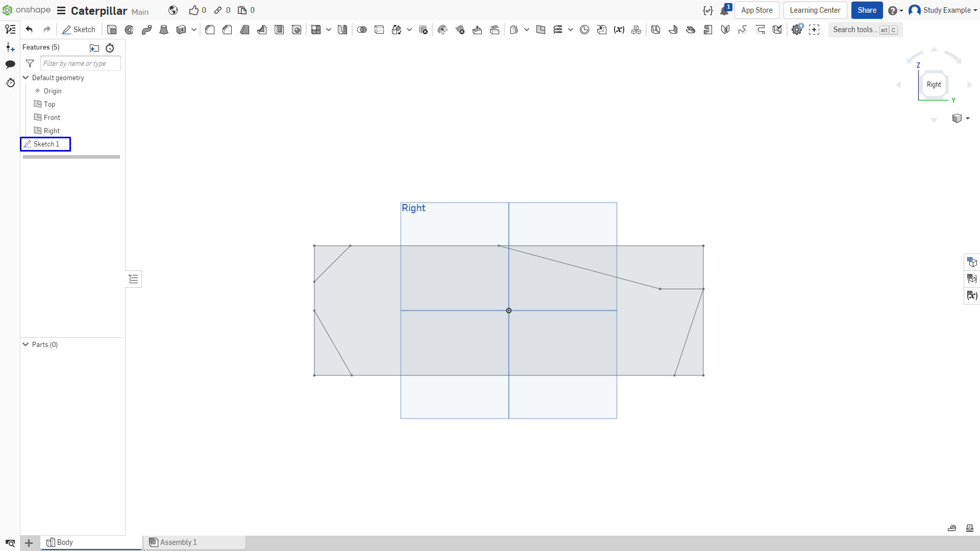Select the Draft tool

(x=244, y=30)
